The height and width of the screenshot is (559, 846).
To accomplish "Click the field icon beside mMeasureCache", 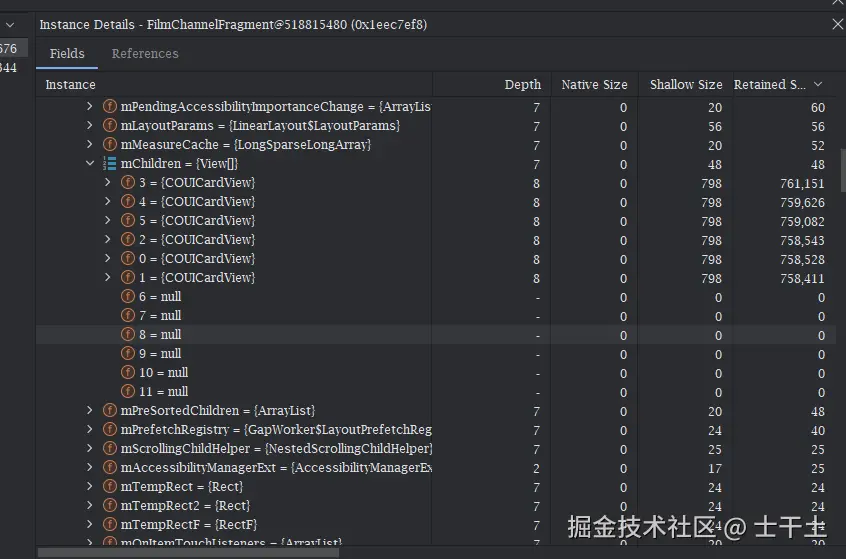I will (110, 145).
